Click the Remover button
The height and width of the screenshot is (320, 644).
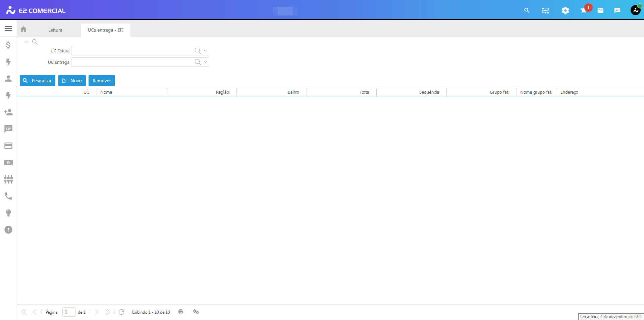click(x=102, y=81)
